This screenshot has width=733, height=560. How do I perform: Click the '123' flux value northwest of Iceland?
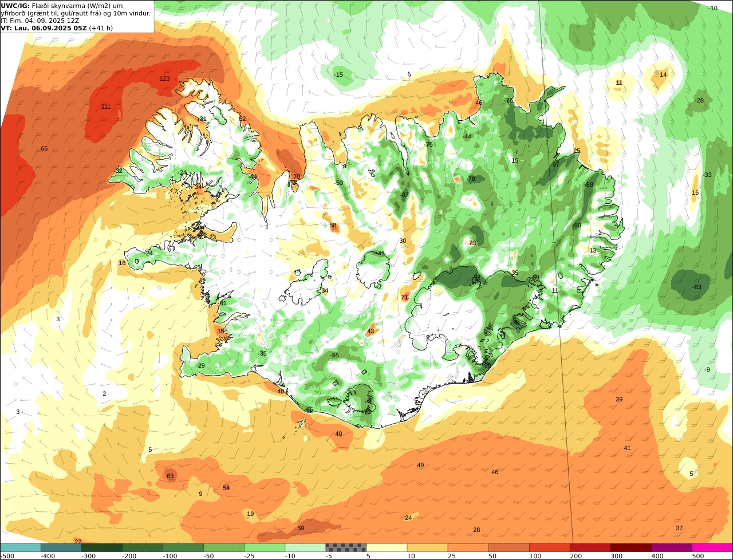pos(164,78)
